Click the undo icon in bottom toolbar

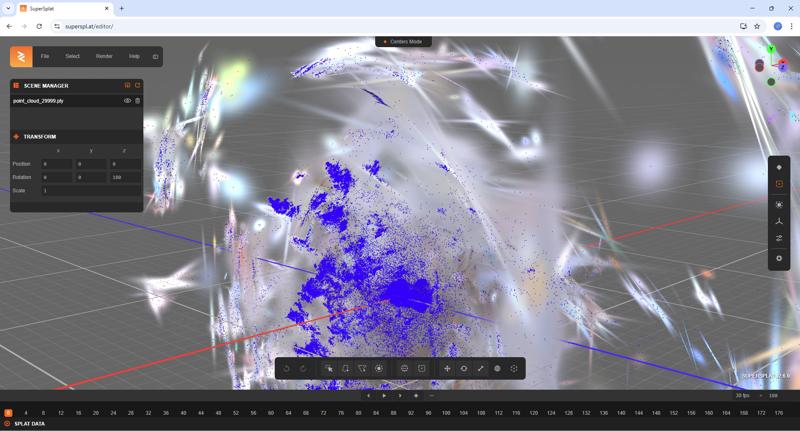(287, 369)
